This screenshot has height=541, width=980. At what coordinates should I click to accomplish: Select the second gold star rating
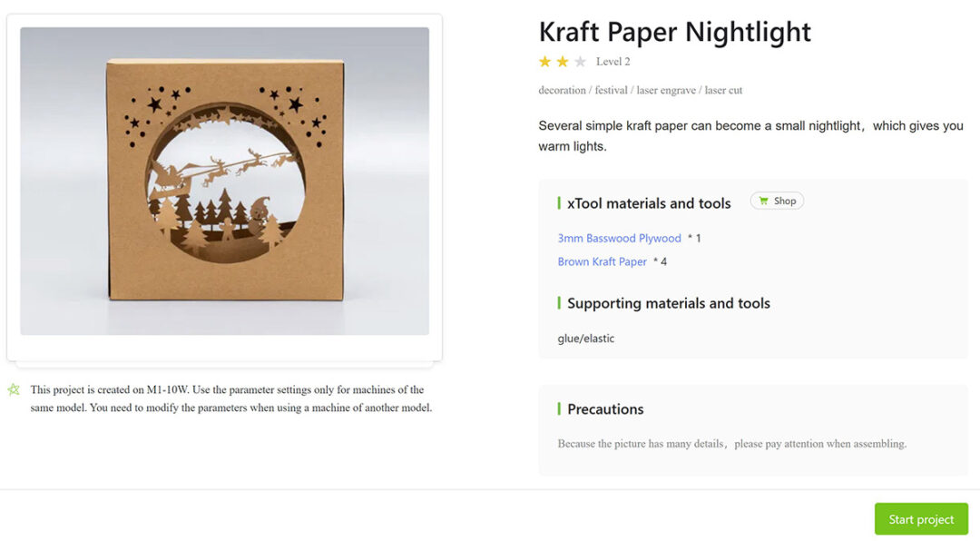(563, 61)
